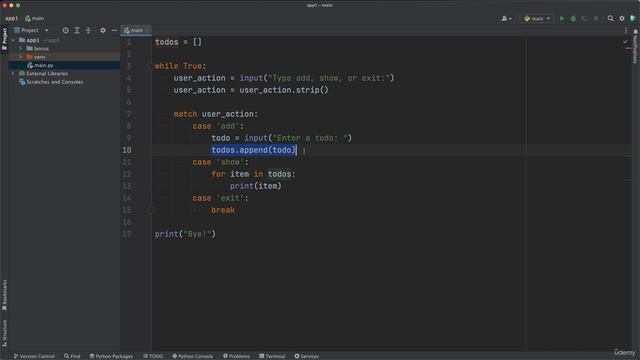Open the Terminal tool window

click(x=272, y=356)
